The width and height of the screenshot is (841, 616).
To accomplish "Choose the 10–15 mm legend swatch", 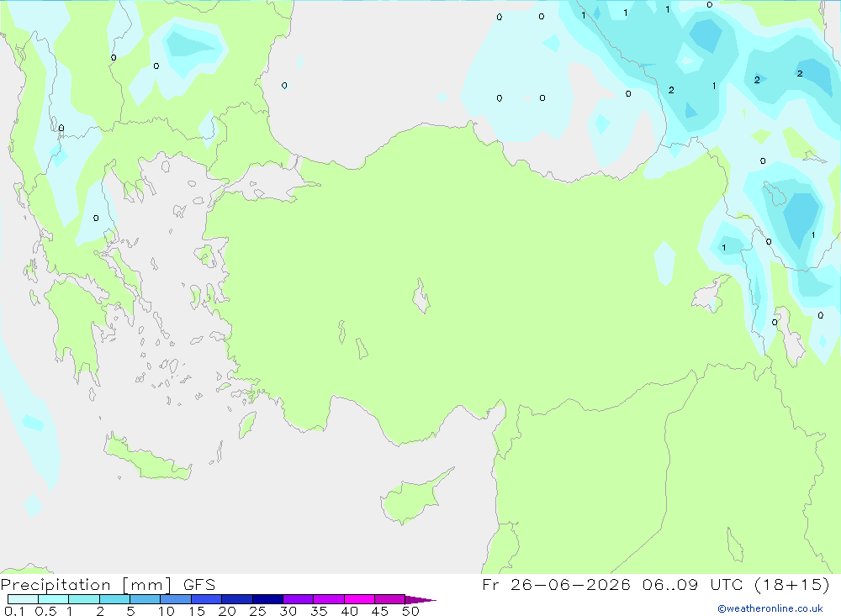I will 176,599.
